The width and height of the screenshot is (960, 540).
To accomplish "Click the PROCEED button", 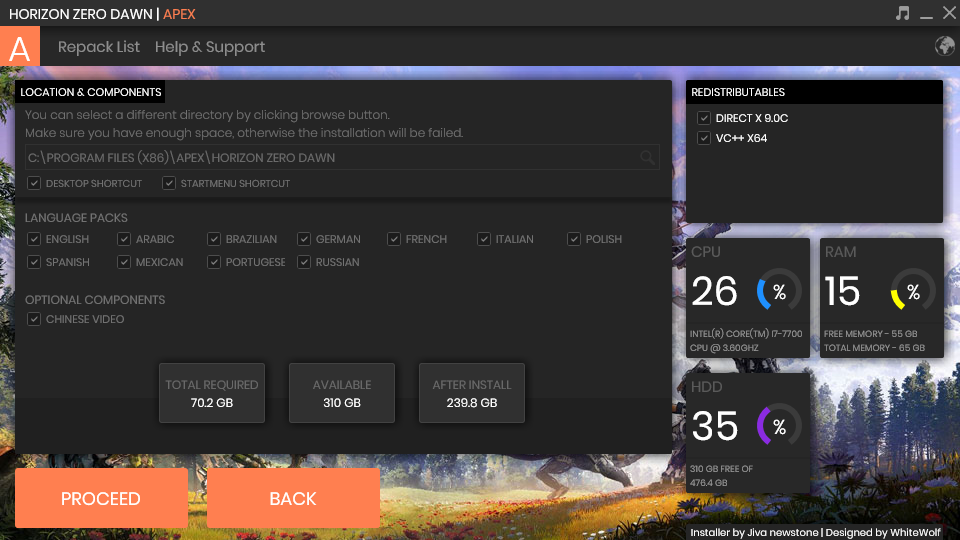I will click(x=101, y=498).
